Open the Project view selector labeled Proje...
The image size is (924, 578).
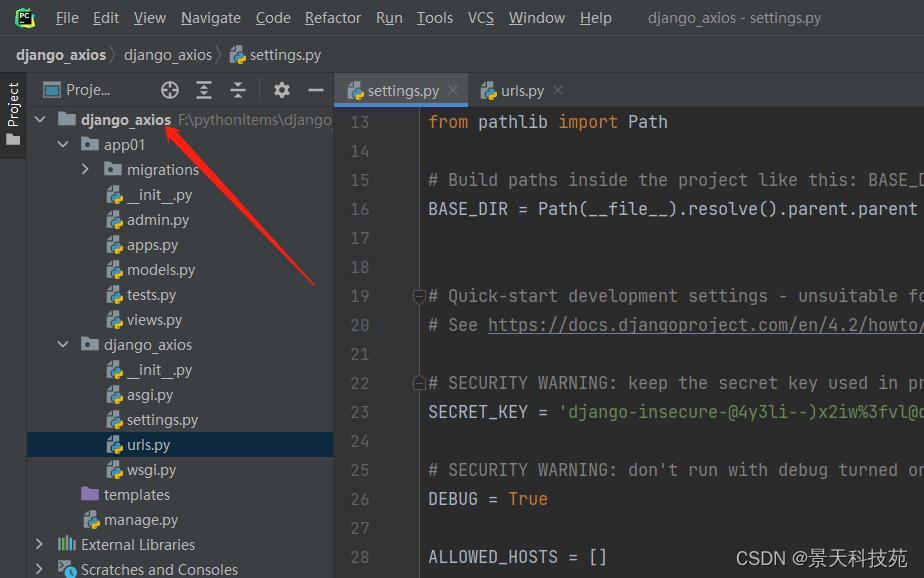pyautogui.click(x=77, y=90)
